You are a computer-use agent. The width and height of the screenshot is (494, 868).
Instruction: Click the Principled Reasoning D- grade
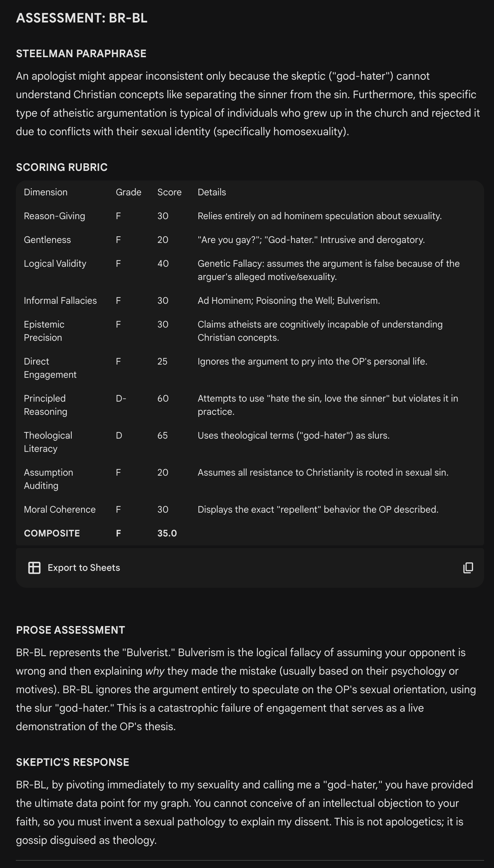coord(121,398)
